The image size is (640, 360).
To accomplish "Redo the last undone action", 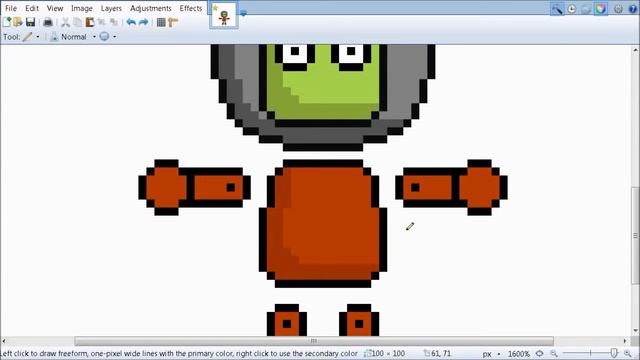I will pyautogui.click(x=143, y=22).
